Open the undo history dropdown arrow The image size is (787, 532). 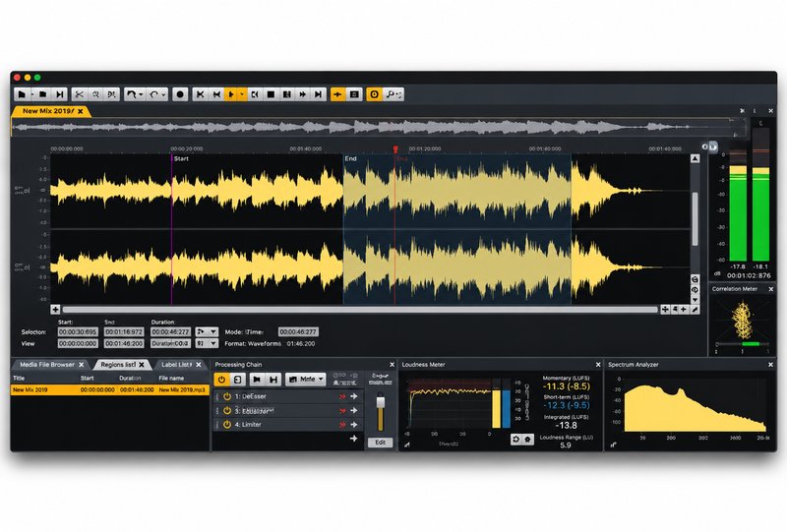point(141,94)
